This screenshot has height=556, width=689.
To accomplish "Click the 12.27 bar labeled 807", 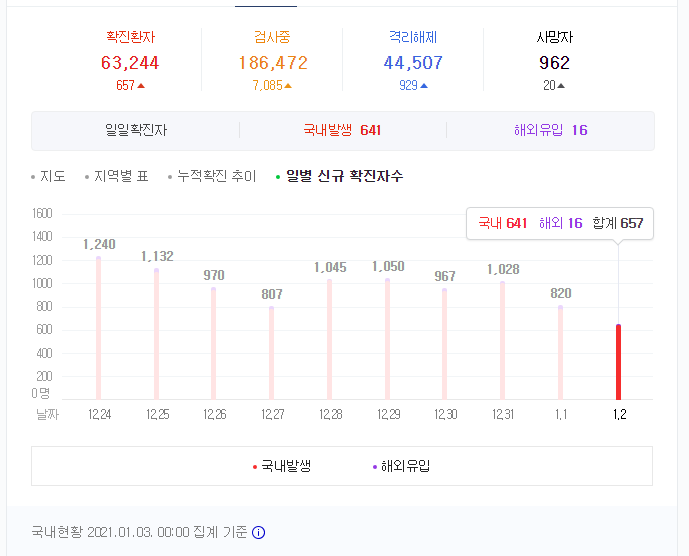I will pyautogui.click(x=272, y=353).
